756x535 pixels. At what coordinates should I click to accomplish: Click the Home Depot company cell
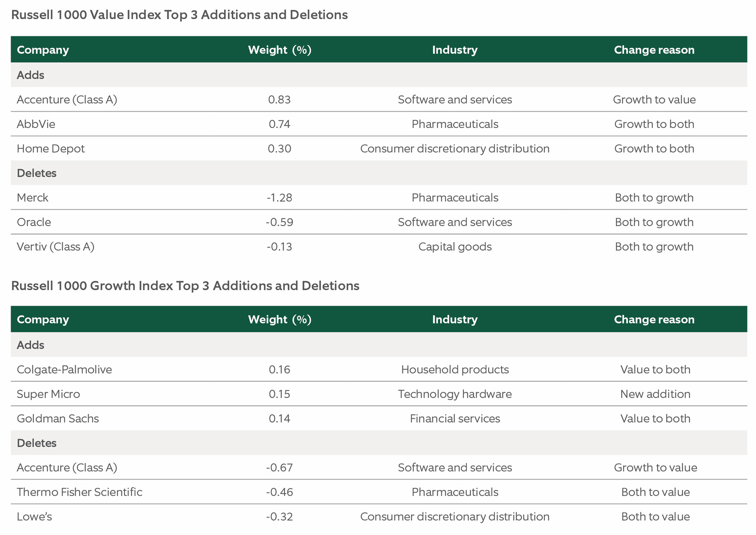tap(51, 148)
